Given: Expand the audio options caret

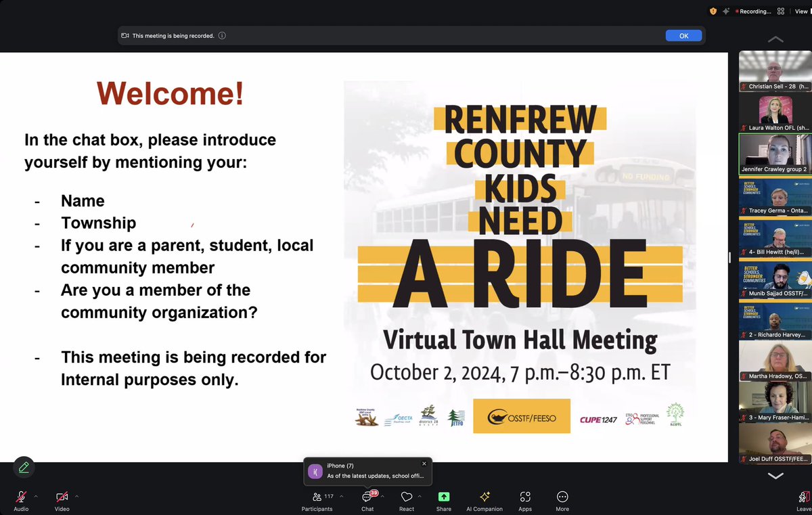Looking at the screenshot, I should 36,496.
